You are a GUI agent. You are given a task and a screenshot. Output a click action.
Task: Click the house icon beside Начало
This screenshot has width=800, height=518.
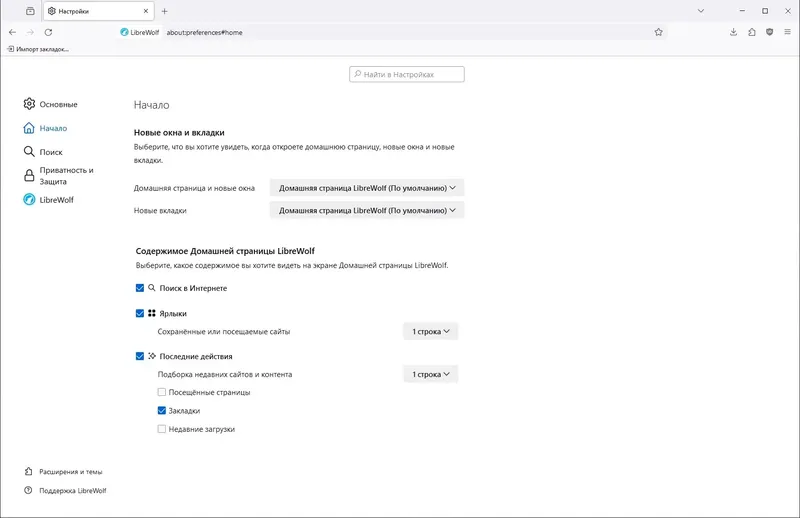tap(29, 128)
